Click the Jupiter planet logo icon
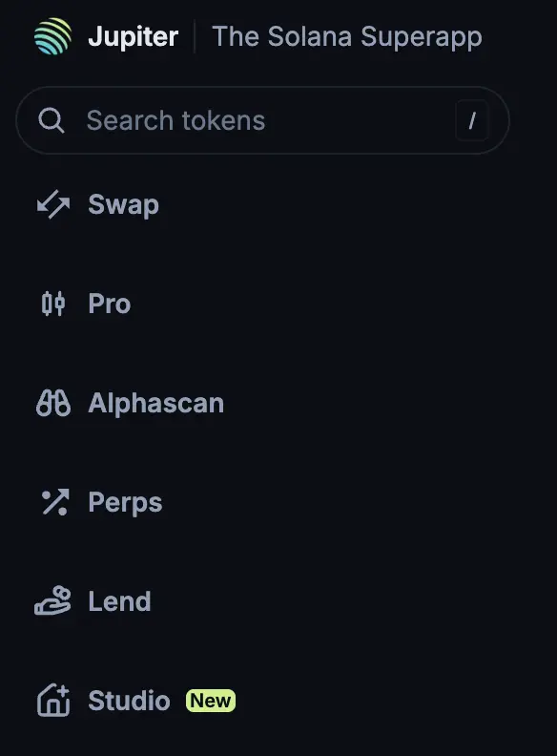 53,36
